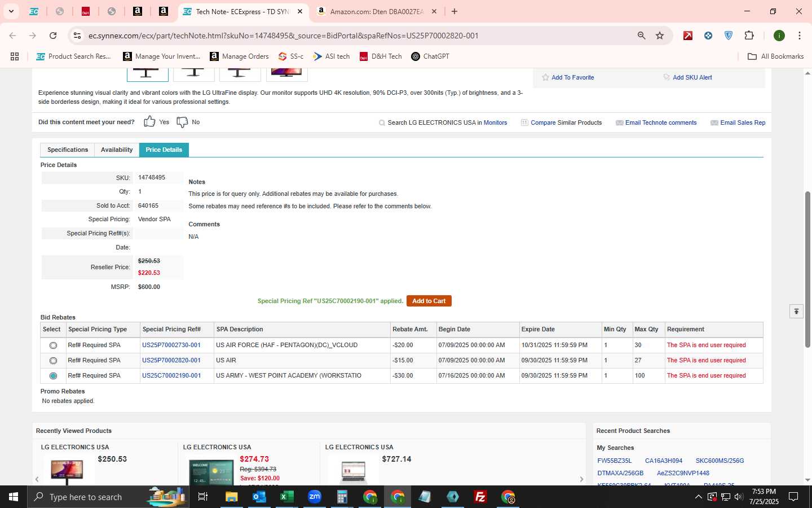
Task: Click the scroll-to-top arrow button
Action: [x=796, y=312]
